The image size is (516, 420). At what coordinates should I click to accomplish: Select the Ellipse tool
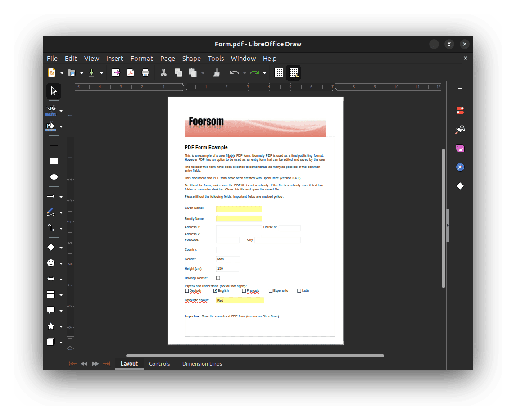pos(54,177)
